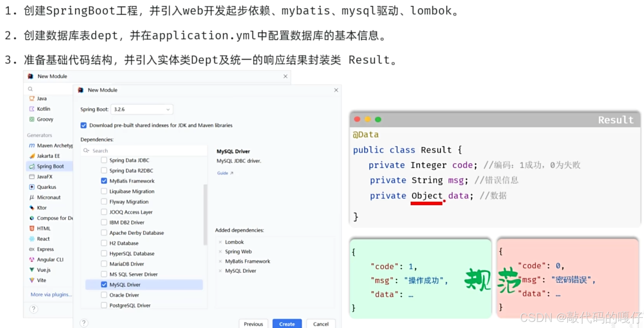This screenshot has height=328, width=644.
Task: Toggle the MySQL Driver checkbox
Action: click(x=104, y=285)
